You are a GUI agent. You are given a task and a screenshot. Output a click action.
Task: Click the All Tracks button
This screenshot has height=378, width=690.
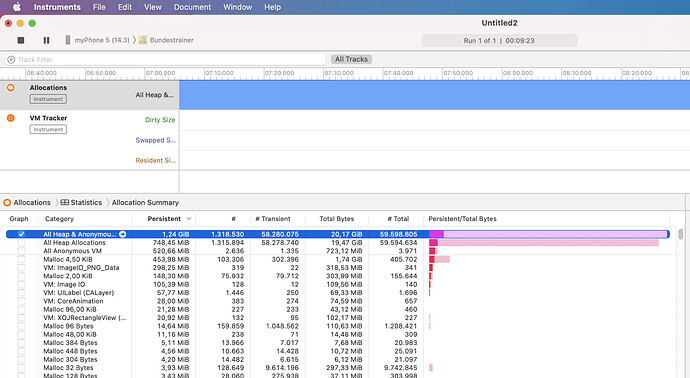coord(351,59)
